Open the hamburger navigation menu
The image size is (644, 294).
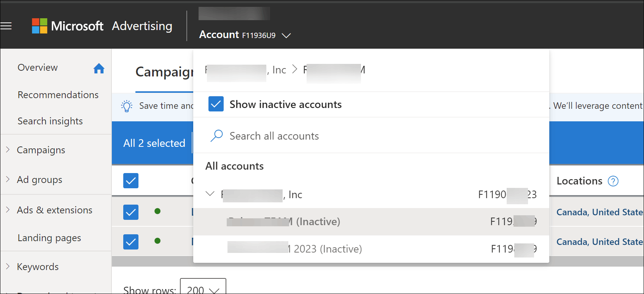[x=6, y=26]
